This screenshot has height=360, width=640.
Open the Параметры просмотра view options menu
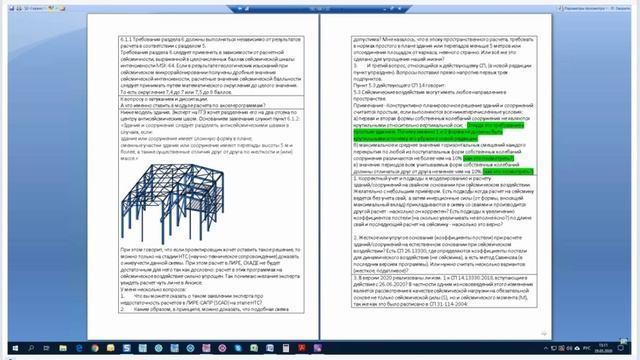coord(583,8)
